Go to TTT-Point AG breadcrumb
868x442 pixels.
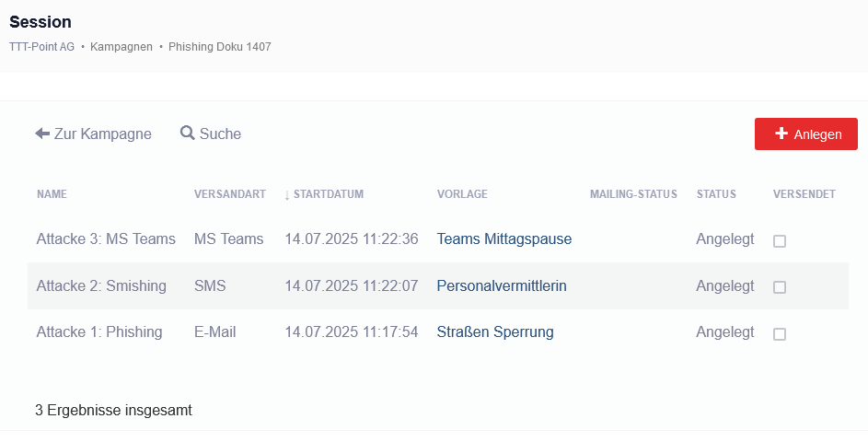41,46
